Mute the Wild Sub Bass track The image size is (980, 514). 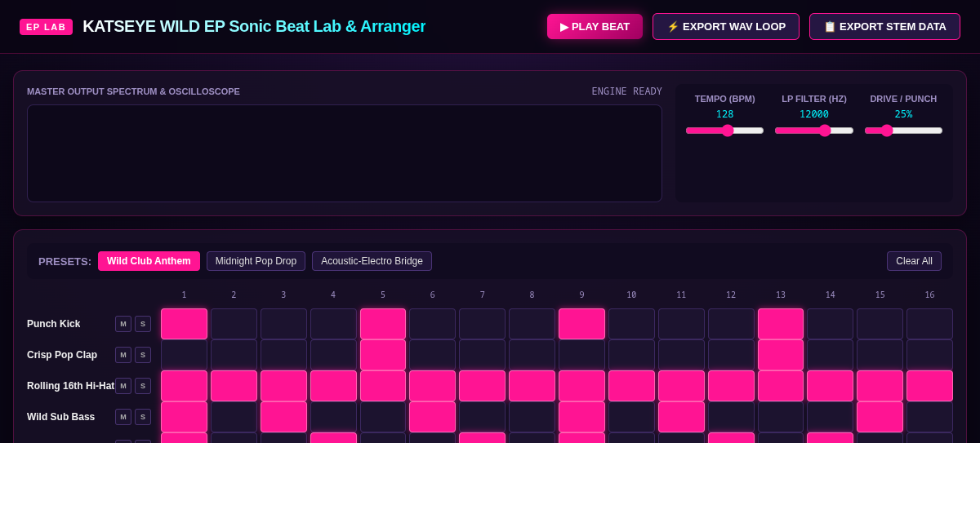point(123,417)
